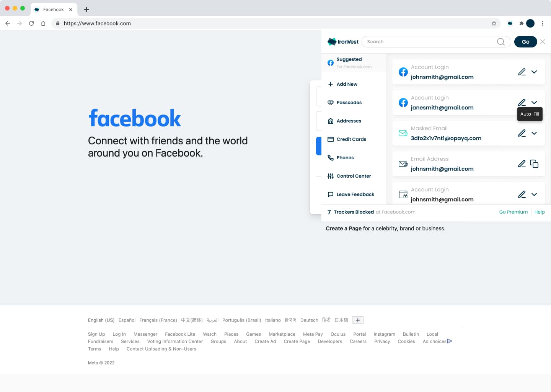
Task: Edit the janesmith account login entry
Action: [522, 103]
